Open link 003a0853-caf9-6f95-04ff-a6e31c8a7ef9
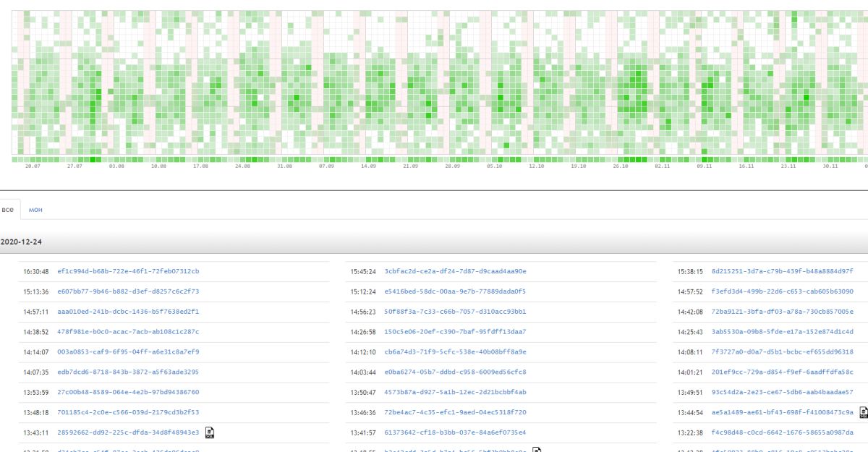868x452 pixels. coord(128,351)
